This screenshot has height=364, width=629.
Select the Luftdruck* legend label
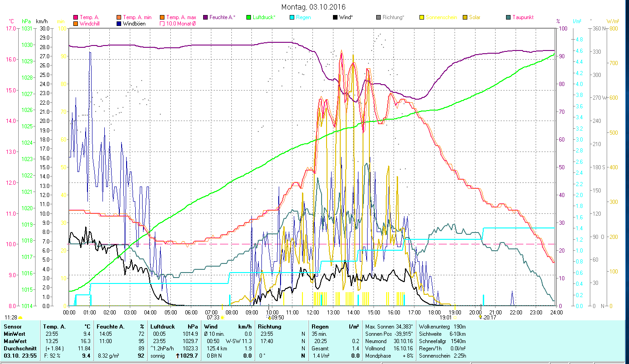tap(264, 17)
